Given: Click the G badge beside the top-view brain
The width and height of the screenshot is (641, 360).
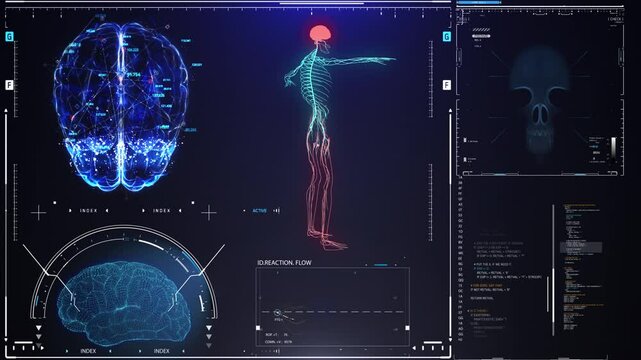Looking at the screenshot, I should pyautogui.click(x=9, y=37).
